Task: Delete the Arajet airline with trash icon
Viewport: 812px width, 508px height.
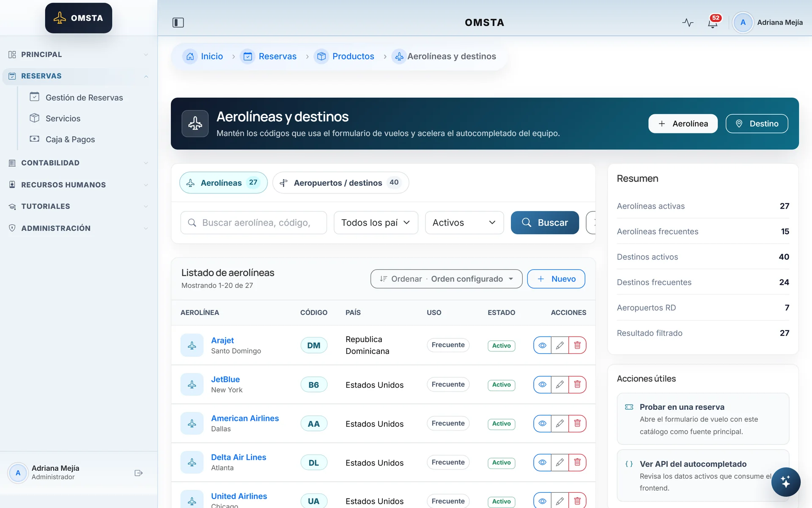Action: 577,345
